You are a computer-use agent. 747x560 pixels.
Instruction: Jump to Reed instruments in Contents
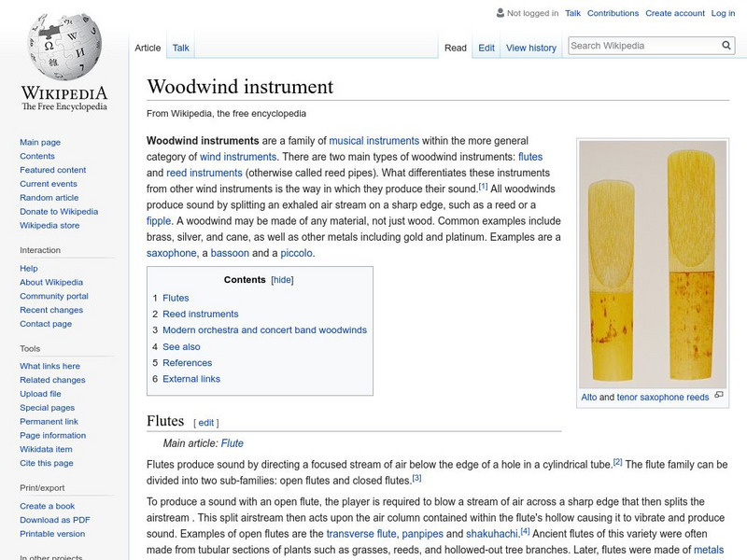click(x=201, y=315)
